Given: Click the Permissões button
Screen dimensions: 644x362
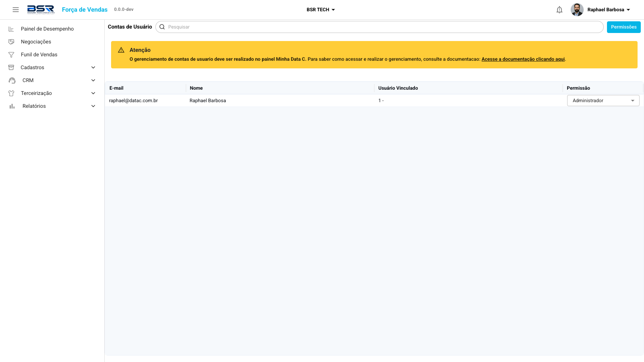Looking at the screenshot, I should [623, 27].
